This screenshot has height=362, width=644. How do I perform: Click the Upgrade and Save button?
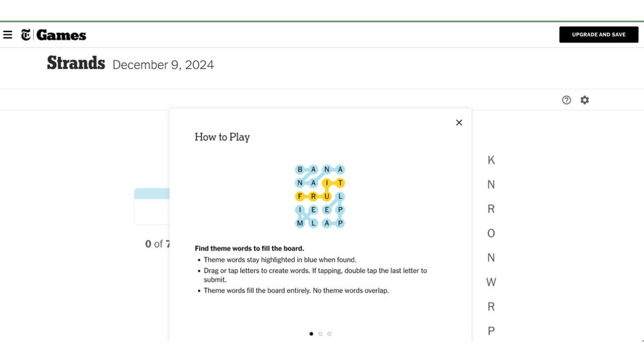point(598,35)
